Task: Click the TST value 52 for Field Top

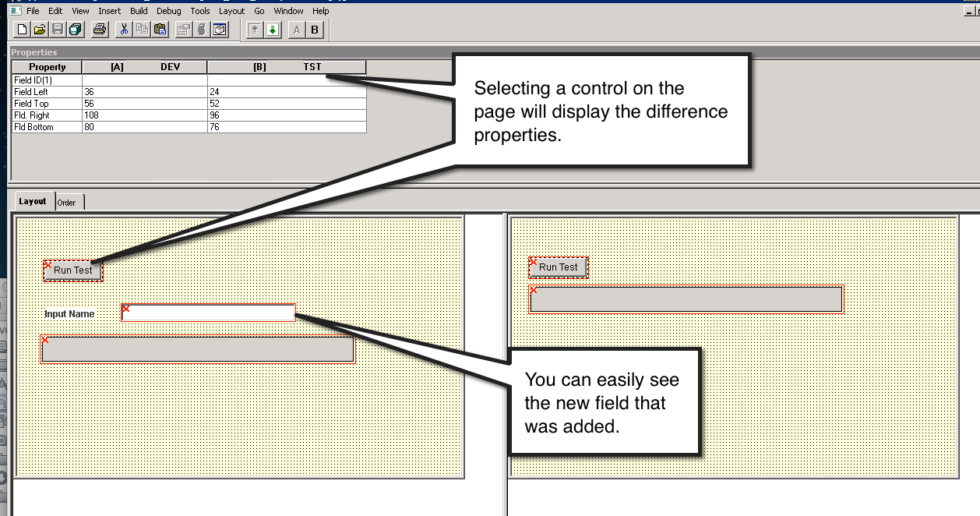Action: coord(287,104)
